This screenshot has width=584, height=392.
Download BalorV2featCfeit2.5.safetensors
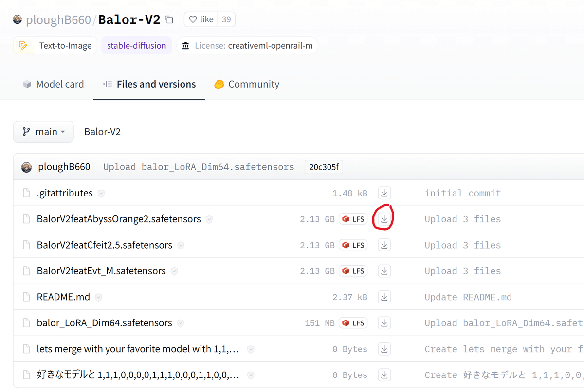[384, 245]
